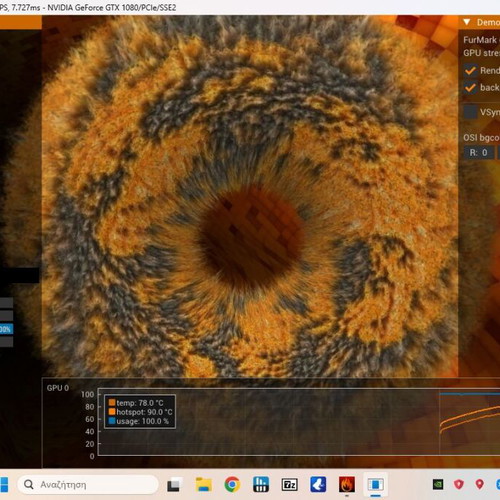Enable the VSync checkbox

470,112
